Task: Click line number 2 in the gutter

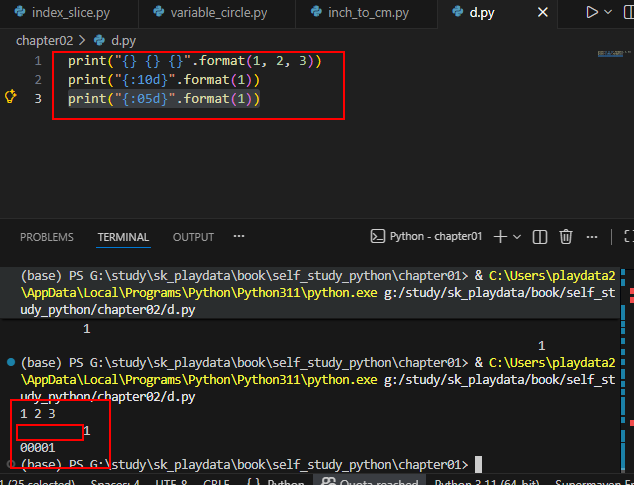Action: pyautogui.click(x=38, y=80)
